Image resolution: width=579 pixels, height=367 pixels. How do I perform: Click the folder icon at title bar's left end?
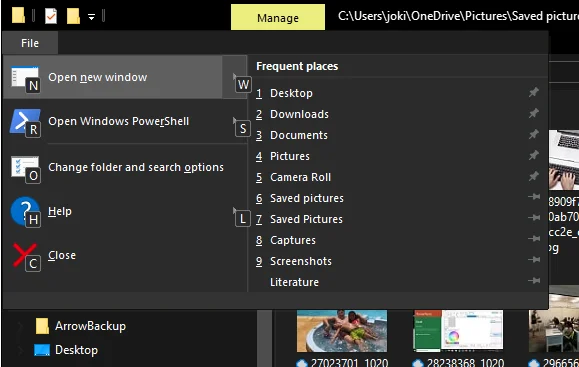(x=18, y=16)
